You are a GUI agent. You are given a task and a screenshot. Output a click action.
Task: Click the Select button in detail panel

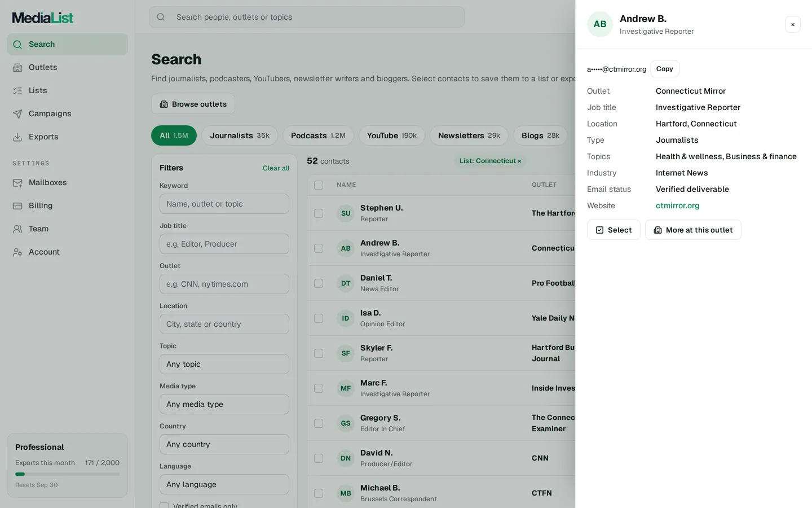(x=614, y=230)
